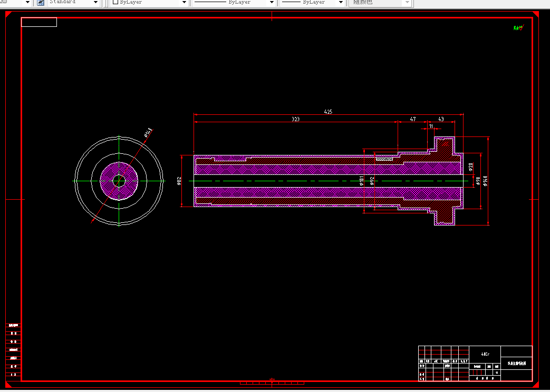This screenshot has width=550, height=392.
Task: Select the 40Cr material text in title block
Action: pos(485,354)
